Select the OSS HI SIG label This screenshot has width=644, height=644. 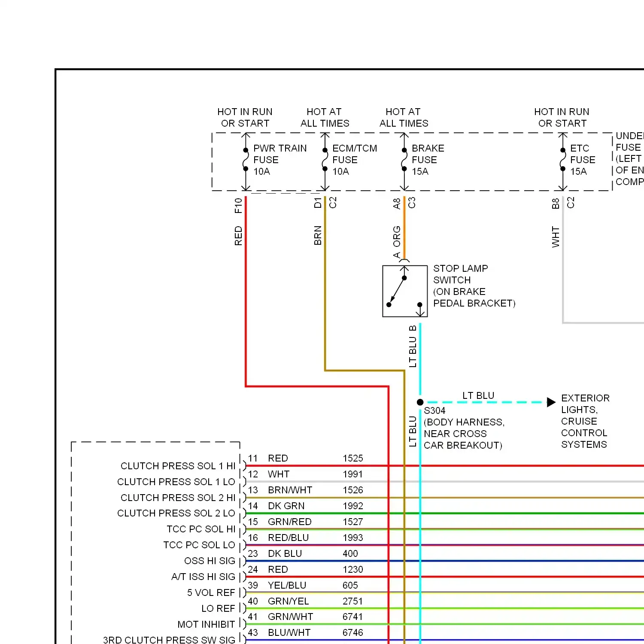point(210,561)
